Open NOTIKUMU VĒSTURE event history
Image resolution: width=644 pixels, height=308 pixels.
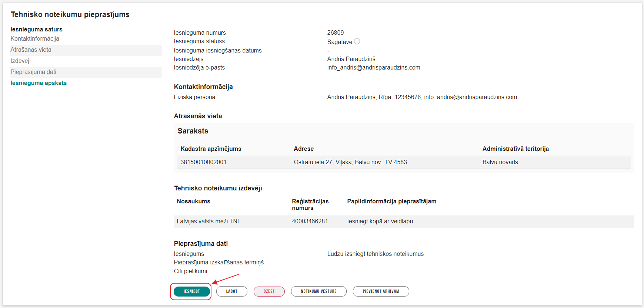(319, 291)
